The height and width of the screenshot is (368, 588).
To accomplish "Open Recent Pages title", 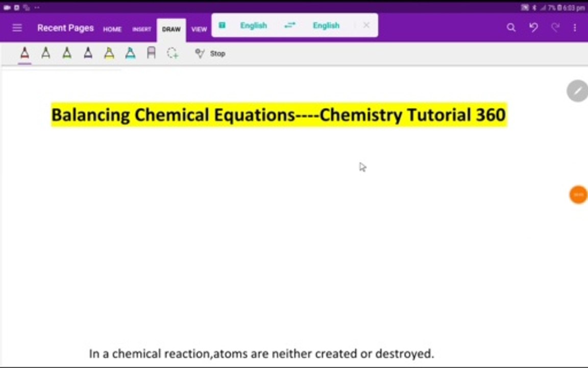I will [x=66, y=28].
